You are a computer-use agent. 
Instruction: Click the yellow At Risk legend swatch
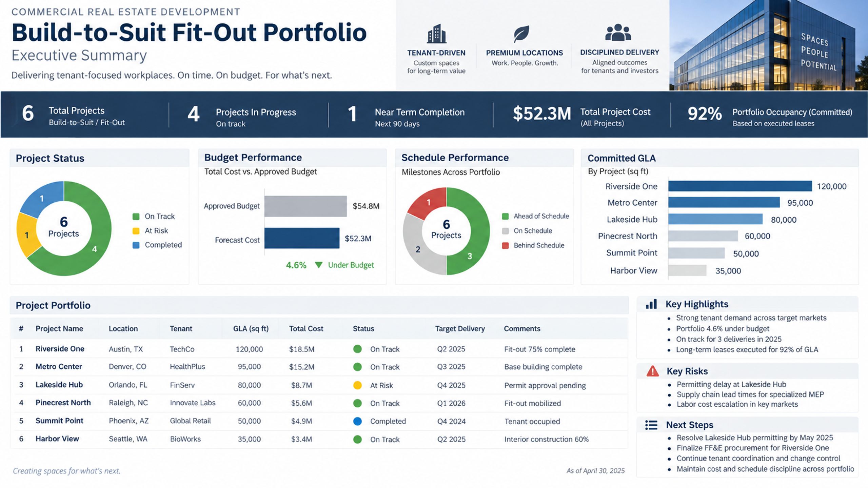(x=136, y=231)
